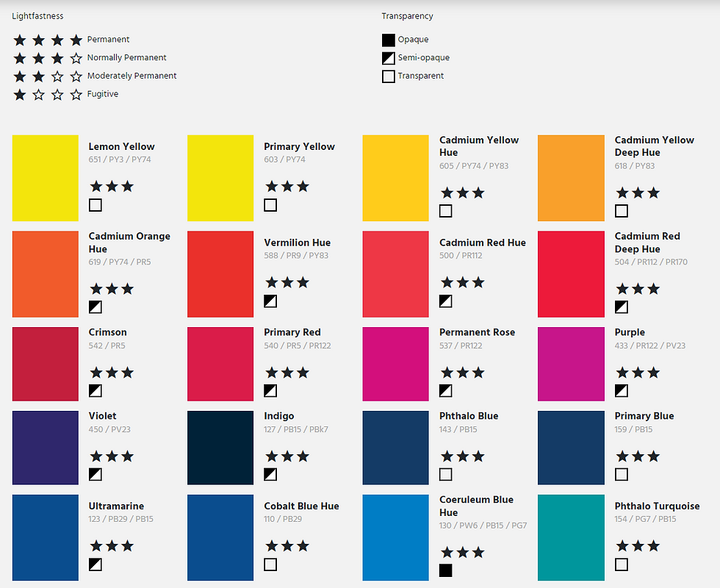
Task: Select the Primary Blue swatch
Action: click(x=571, y=448)
